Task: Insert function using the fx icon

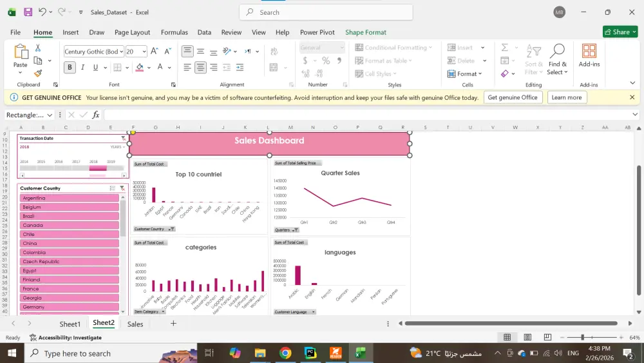Action: point(96,115)
